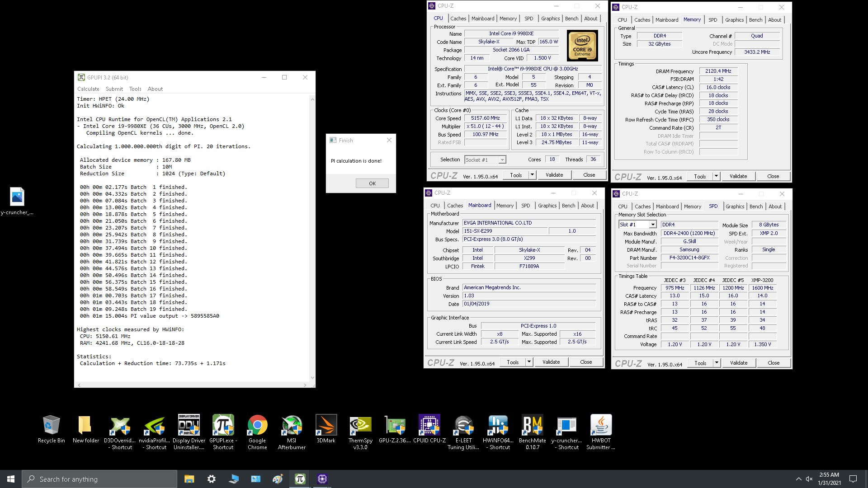Switch to Caches tab in CPU-Z CPU window
The image size is (868, 488).
coord(458,19)
